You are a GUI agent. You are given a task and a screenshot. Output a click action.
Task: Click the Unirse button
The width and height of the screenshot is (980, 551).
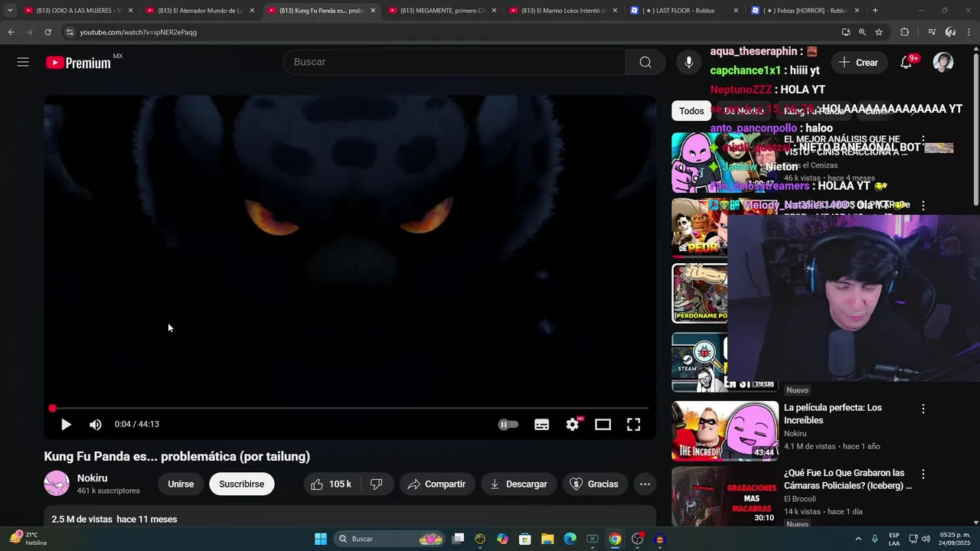[x=181, y=484]
